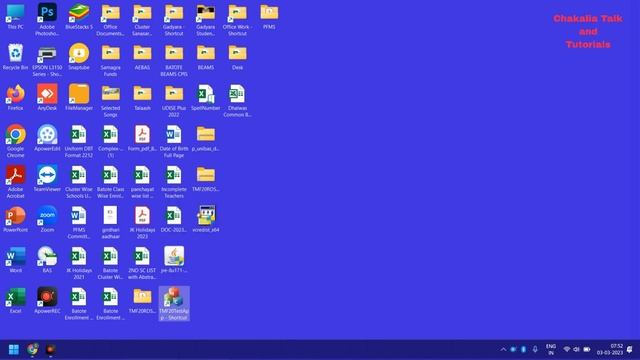Image resolution: width=640 pixels, height=360 pixels.
Task: Select the Snaptube shortcut icon
Action: 79,57
